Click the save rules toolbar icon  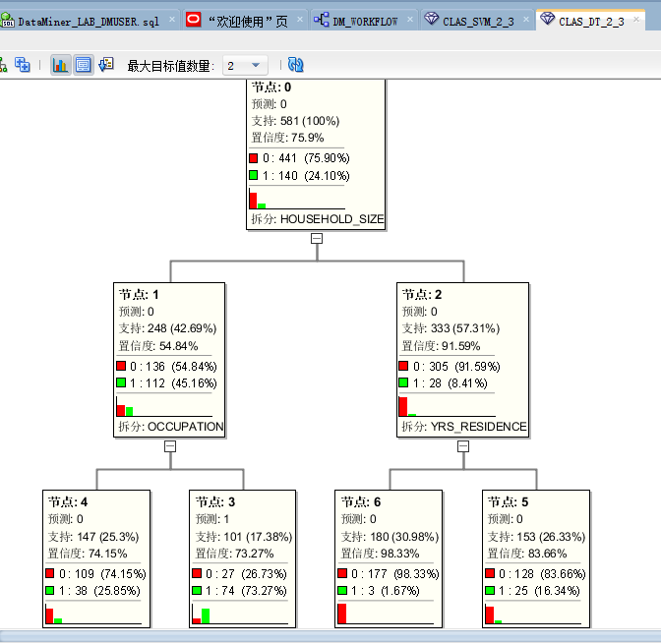(x=106, y=65)
